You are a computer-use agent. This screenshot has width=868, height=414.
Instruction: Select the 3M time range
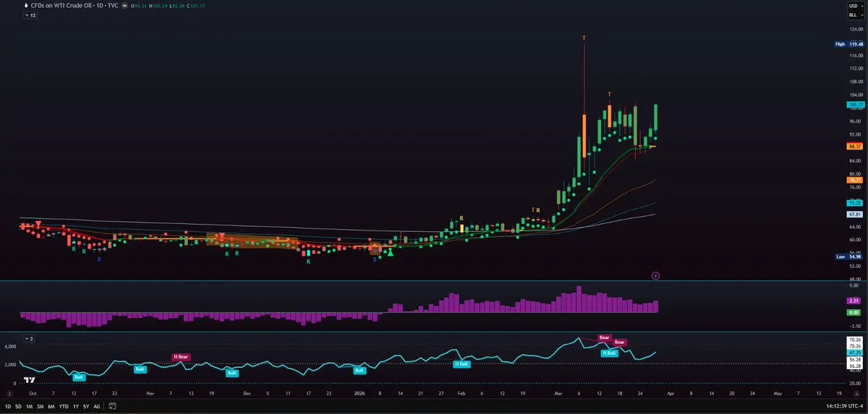pos(41,407)
